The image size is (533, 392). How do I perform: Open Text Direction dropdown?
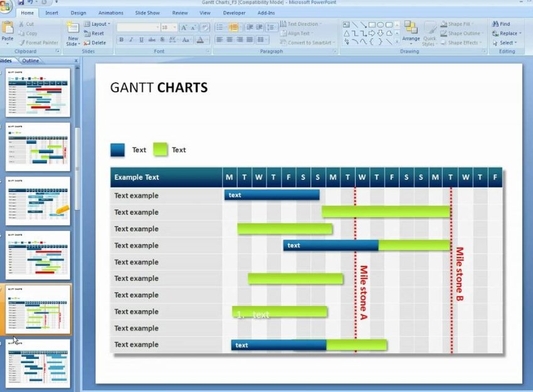(x=300, y=24)
